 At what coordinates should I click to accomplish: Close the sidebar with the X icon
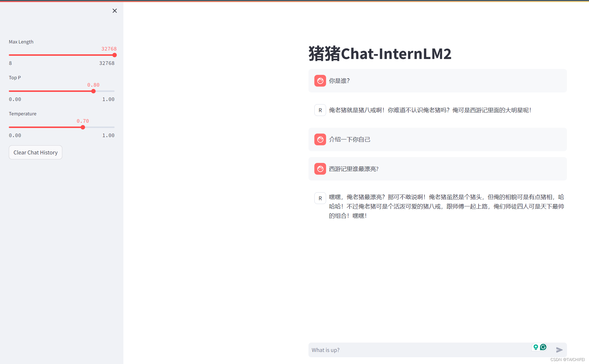115,11
